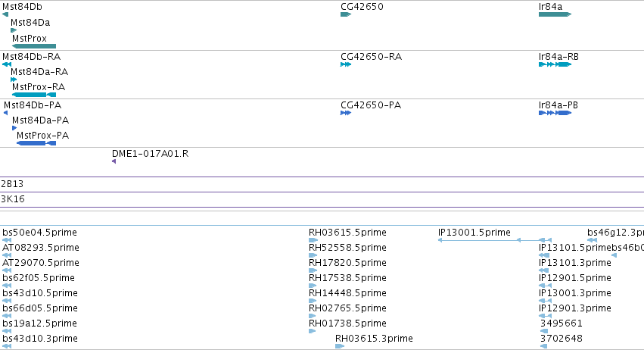Select the CG42650 gene arrow glyph
This screenshot has width=644, height=350.
click(346, 14)
